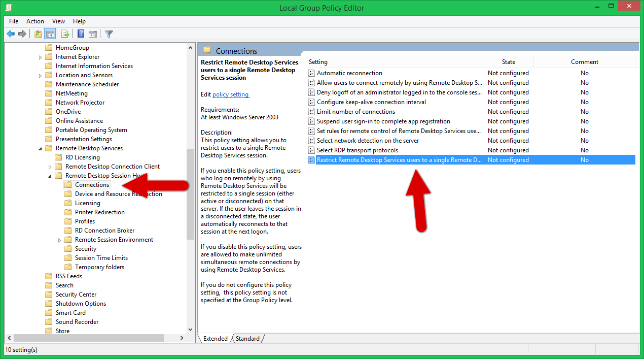644x359 pixels.
Task: Toggle Show/Hide Action Pane icon
Action: point(93,34)
